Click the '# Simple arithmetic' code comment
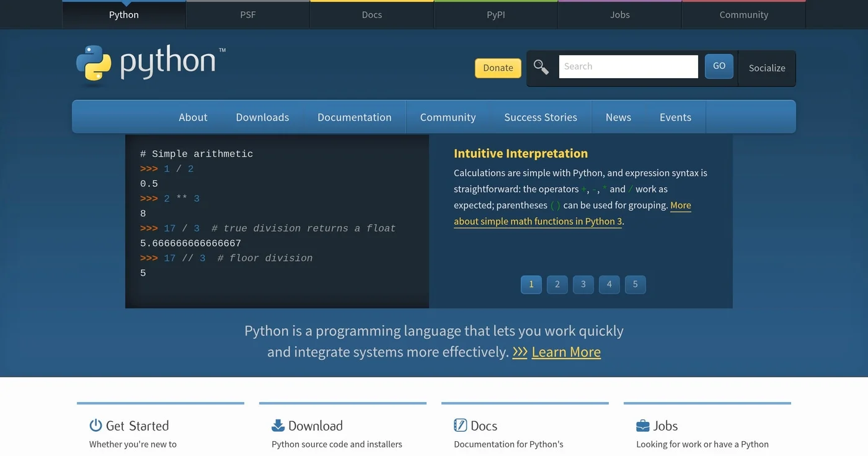The width and height of the screenshot is (868, 456). point(197,154)
